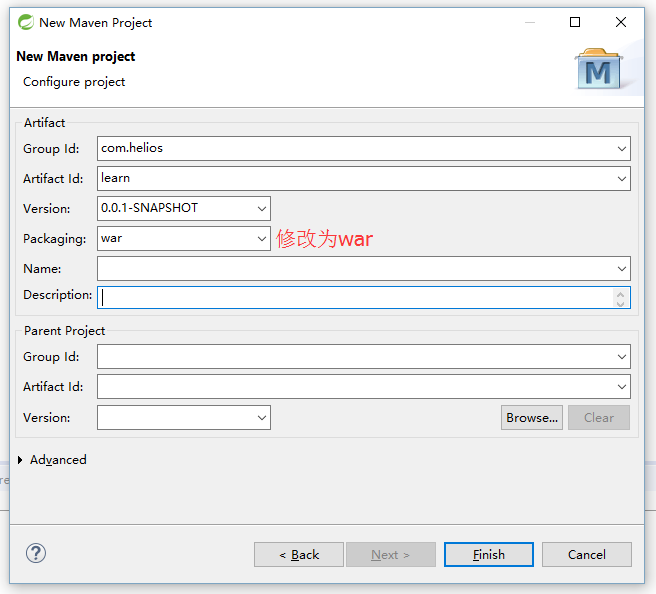Click the greyed-out Clear button
Screen dimensions: 656x594
click(x=599, y=417)
